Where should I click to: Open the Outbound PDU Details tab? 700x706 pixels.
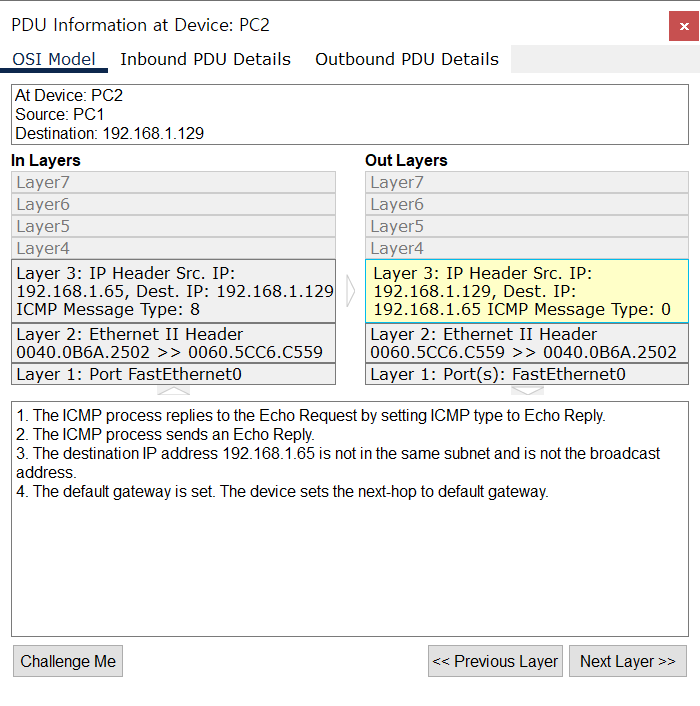tap(406, 59)
